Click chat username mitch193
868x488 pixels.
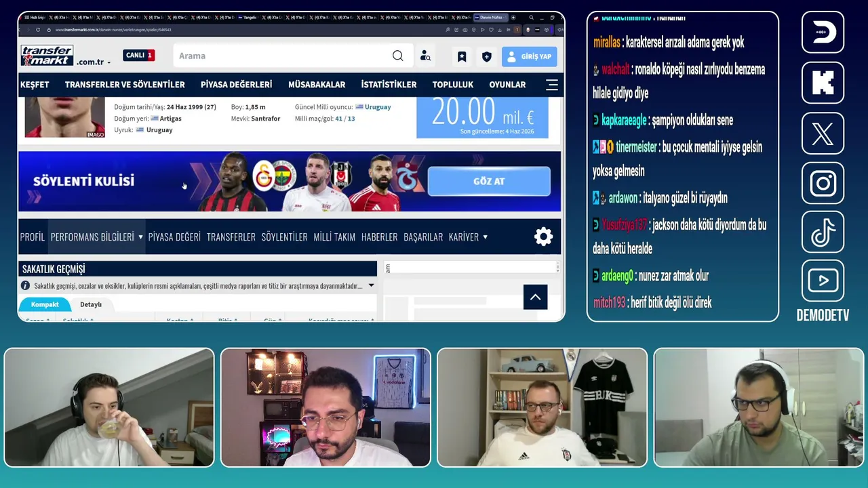[x=609, y=303]
